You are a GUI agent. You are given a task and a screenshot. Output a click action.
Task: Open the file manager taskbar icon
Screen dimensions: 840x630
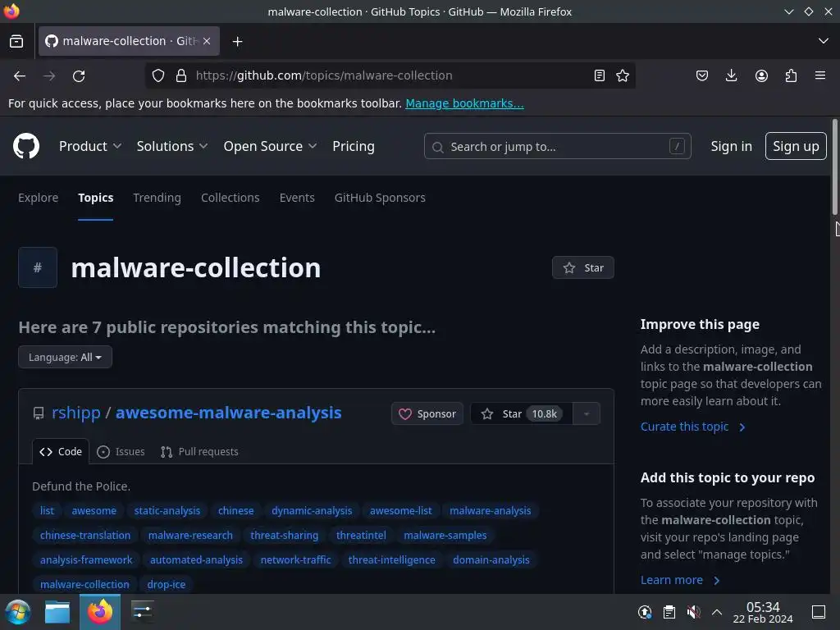click(57, 612)
